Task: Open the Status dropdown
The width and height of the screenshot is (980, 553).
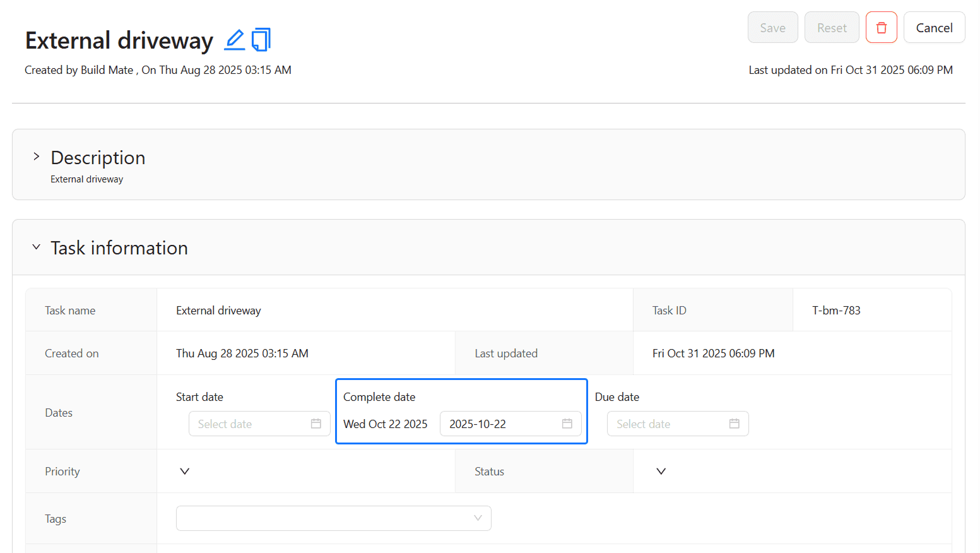Action: (x=661, y=472)
